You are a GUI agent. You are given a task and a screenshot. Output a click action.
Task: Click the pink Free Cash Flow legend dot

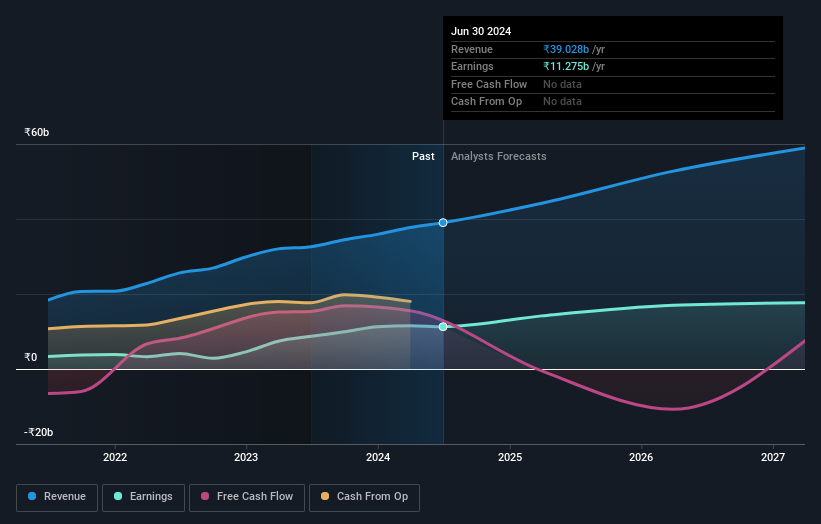coord(205,496)
